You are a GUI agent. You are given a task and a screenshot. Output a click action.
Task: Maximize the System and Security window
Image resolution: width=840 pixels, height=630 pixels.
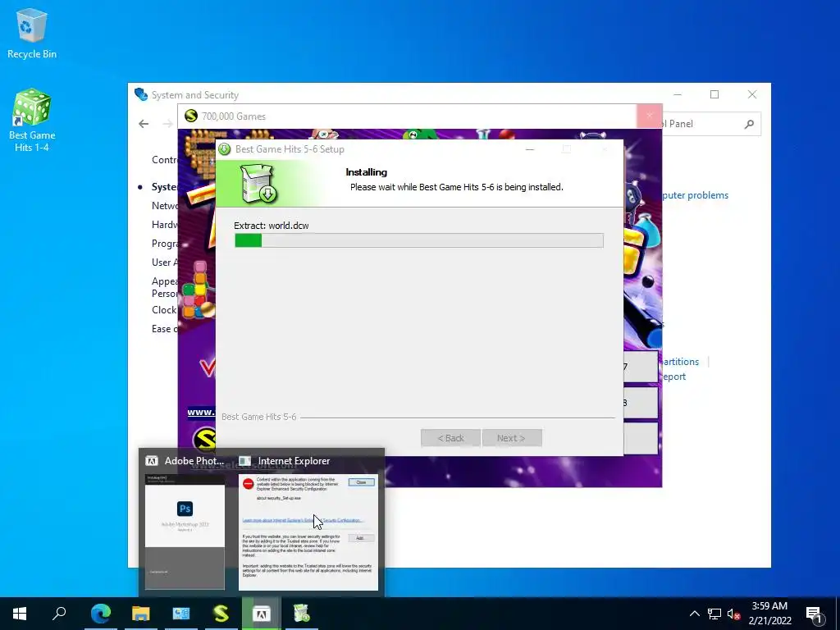point(714,94)
